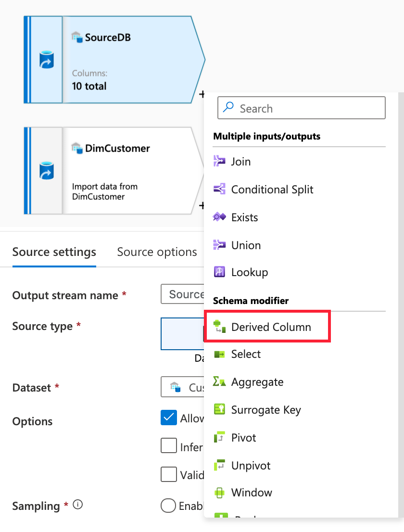Click the plus button after SourceDB
404x532 pixels.
[202, 94]
